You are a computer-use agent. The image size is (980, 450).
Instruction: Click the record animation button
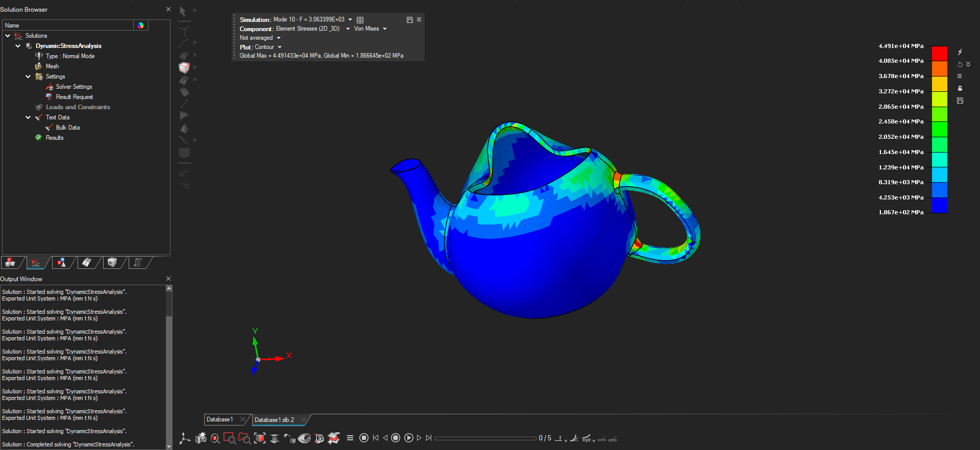pos(396,438)
